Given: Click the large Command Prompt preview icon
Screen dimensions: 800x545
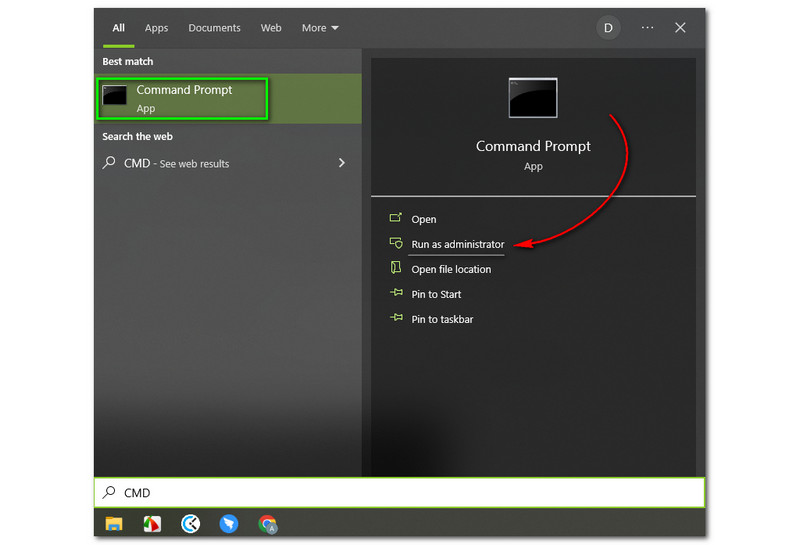Looking at the screenshot, I should pyautogui.click(x=533, y=98).
